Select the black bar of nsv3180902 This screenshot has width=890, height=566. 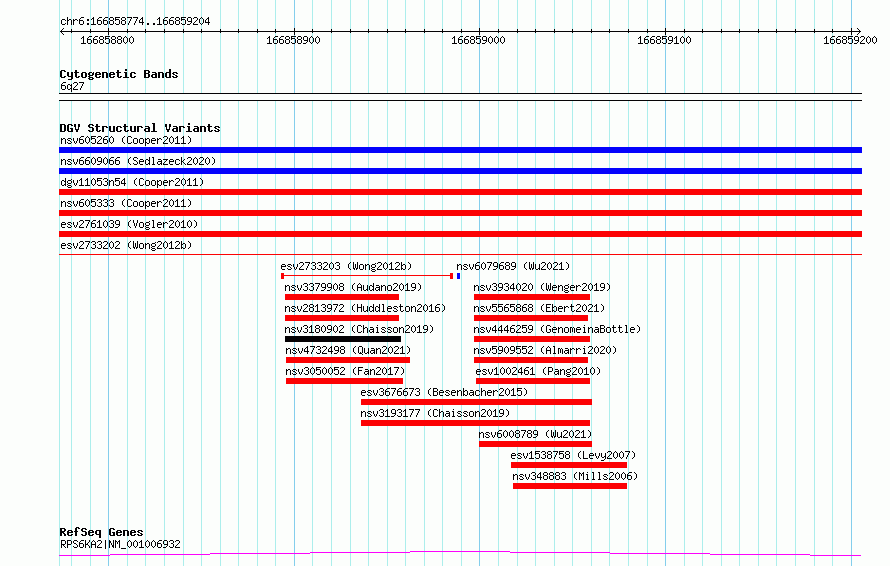coord(343,339)
